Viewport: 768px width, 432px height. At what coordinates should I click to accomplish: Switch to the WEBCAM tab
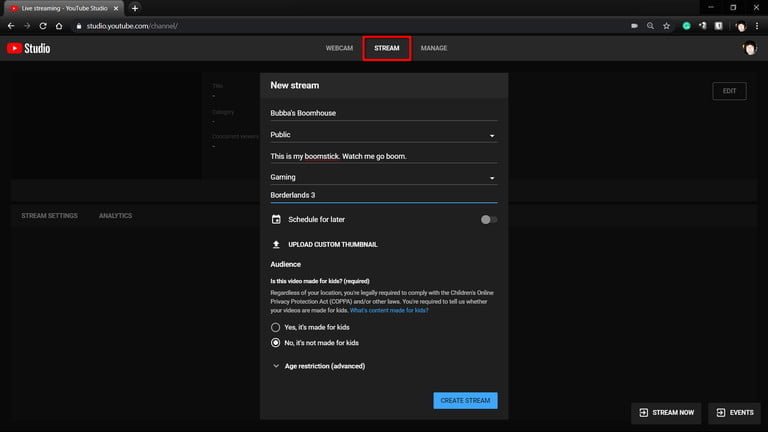pos(339,48)
